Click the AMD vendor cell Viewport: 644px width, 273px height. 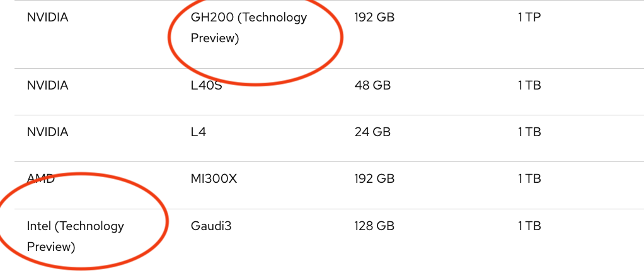[41, 178]
